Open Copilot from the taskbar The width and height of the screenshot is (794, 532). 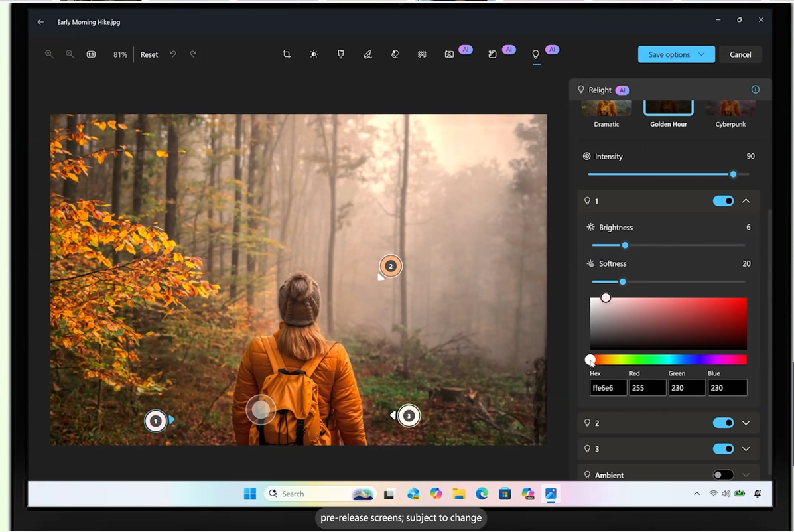pyautogui.click(x=436, y=494)
